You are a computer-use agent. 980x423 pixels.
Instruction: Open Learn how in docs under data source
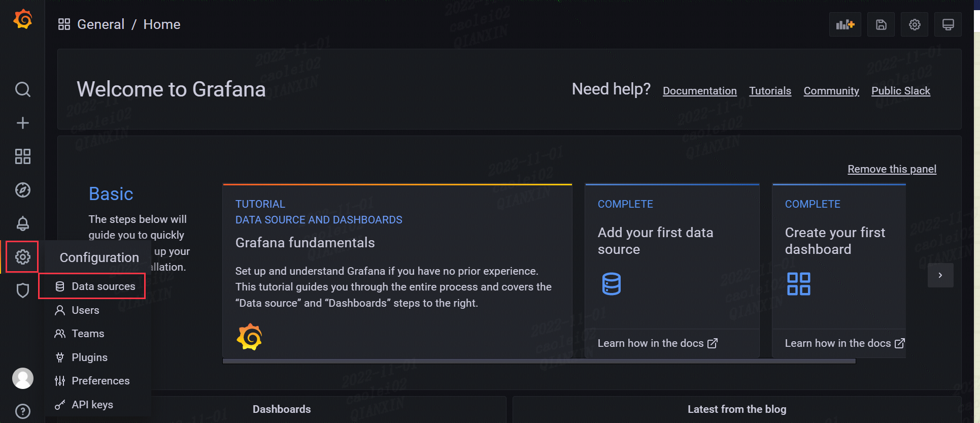[657, 343]
